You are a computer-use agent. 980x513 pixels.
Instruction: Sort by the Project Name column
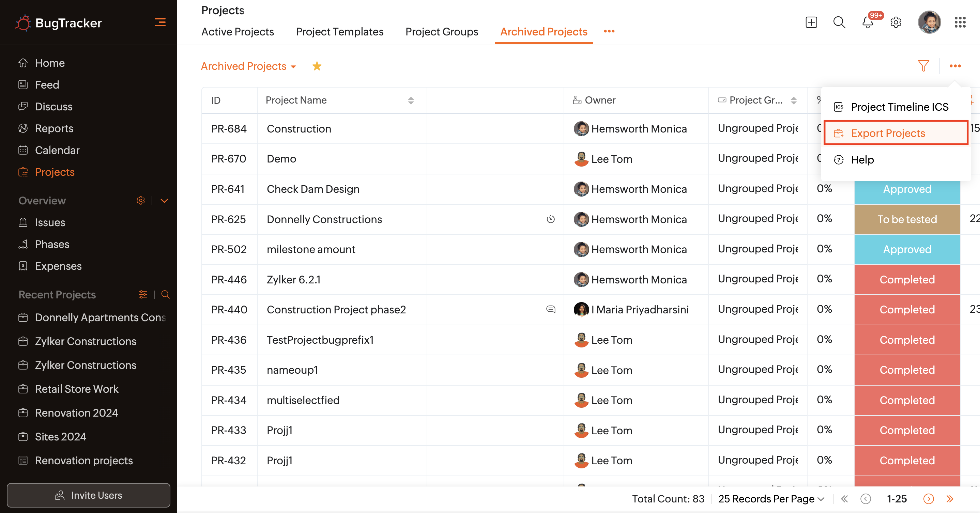point(411,100)
